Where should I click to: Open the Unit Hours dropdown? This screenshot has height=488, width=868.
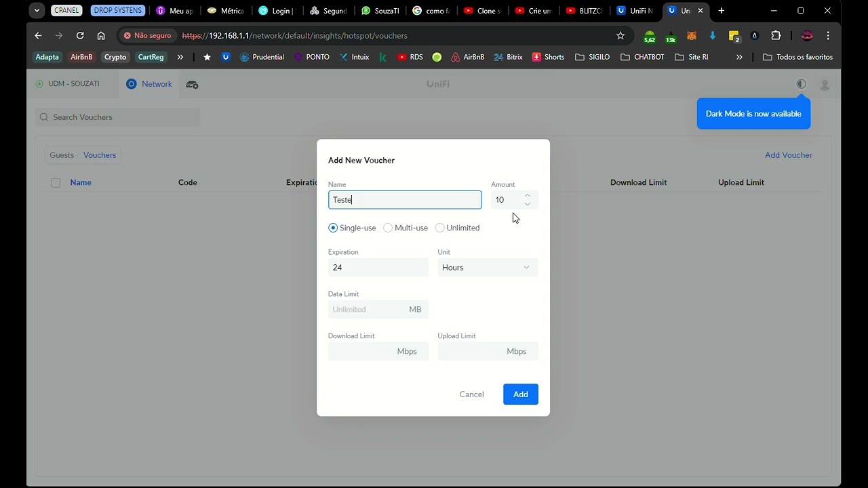tap(488, 267)
